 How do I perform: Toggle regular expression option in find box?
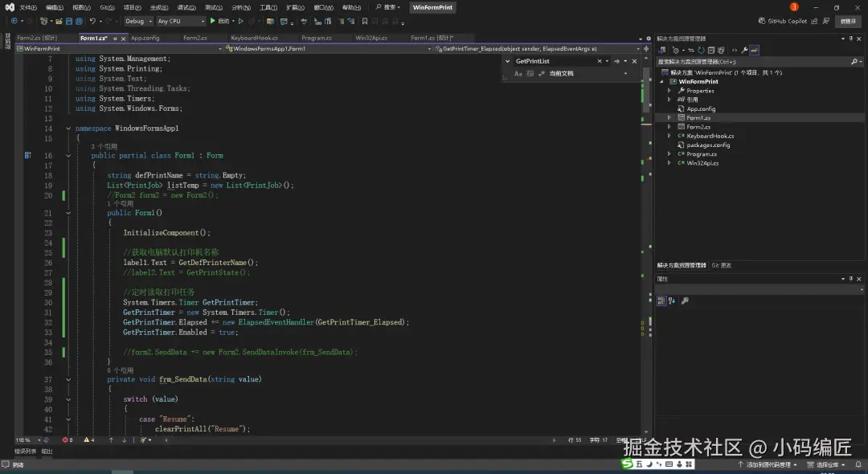tap(540, 73)
